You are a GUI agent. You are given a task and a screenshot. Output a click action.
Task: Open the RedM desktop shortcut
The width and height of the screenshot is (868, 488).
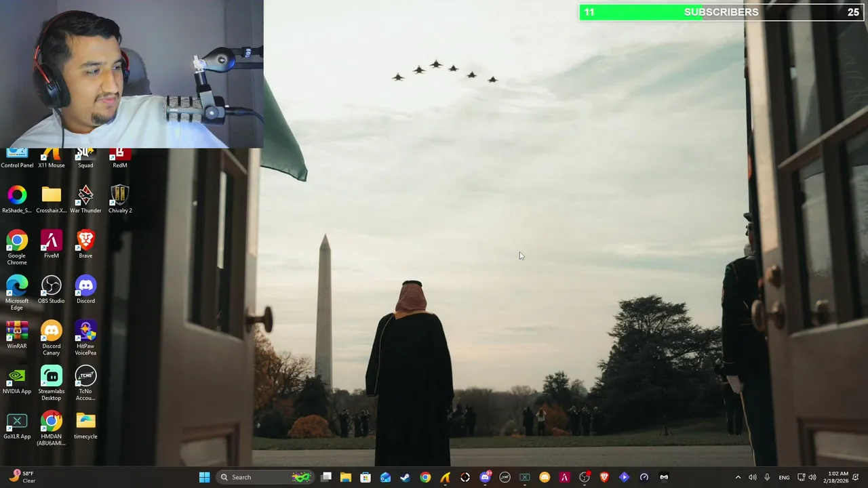click(x=120, y=159)
